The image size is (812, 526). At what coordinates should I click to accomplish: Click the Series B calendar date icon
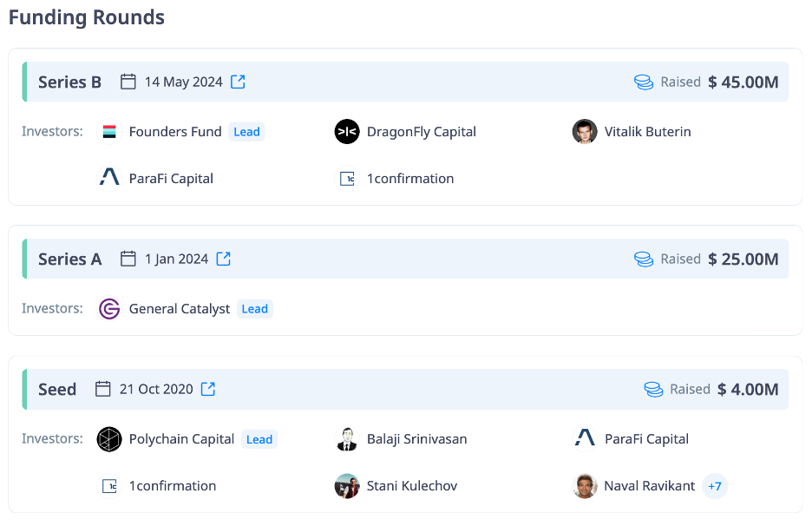(128, 82)
